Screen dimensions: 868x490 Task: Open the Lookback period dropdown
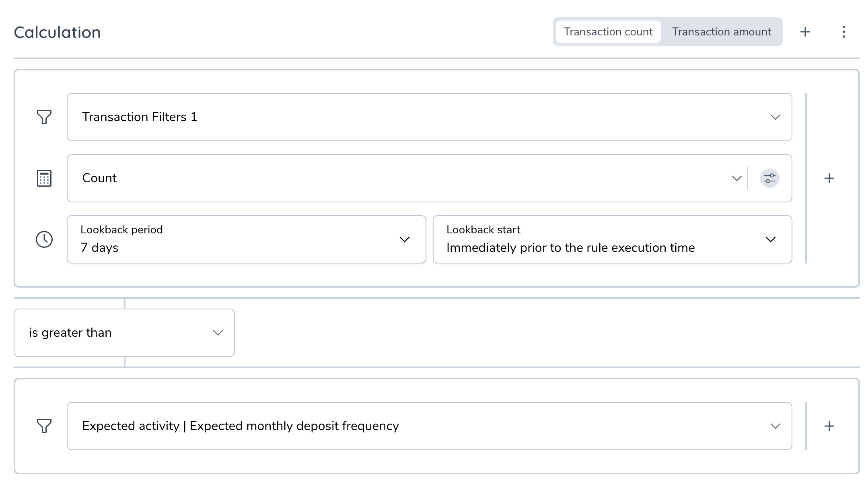pyautogui.click(x=246, y=239)
